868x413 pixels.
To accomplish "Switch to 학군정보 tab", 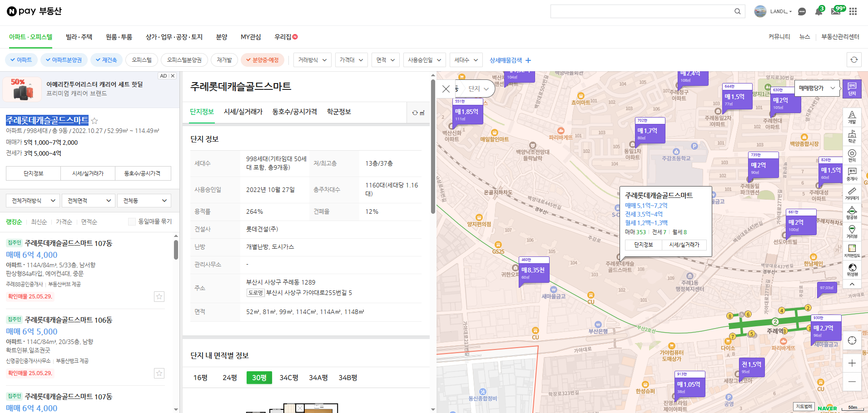I will click(339, 112).
